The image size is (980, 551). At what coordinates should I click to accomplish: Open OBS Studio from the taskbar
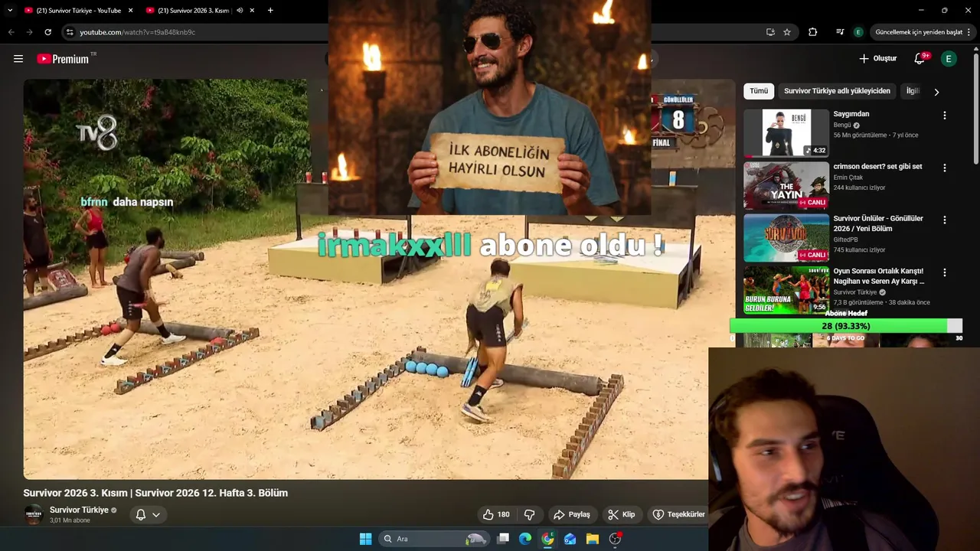(615, 539)
